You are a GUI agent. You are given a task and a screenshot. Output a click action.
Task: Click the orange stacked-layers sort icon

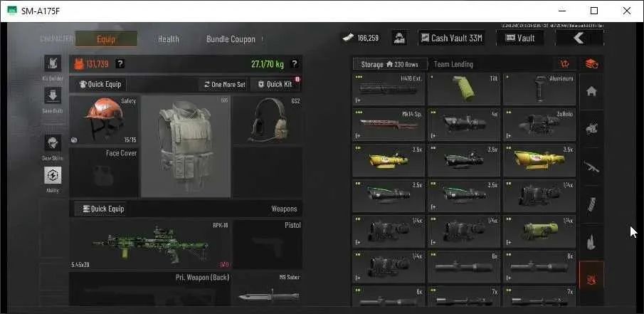click(x=591, y=63)
